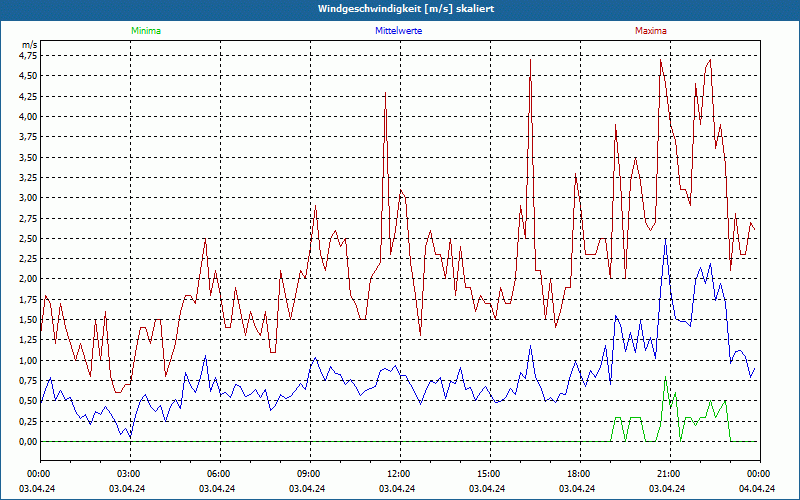Select the 1,00 y-axis value
Viewport: 800px width, 500px height.
coord(28,360)
